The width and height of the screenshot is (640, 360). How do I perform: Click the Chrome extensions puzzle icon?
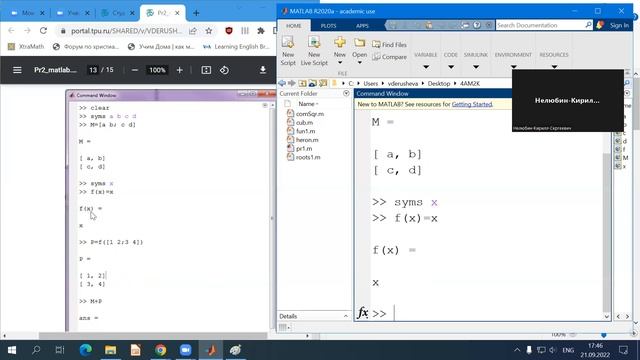pyautogui.click(x=261, y=31)
